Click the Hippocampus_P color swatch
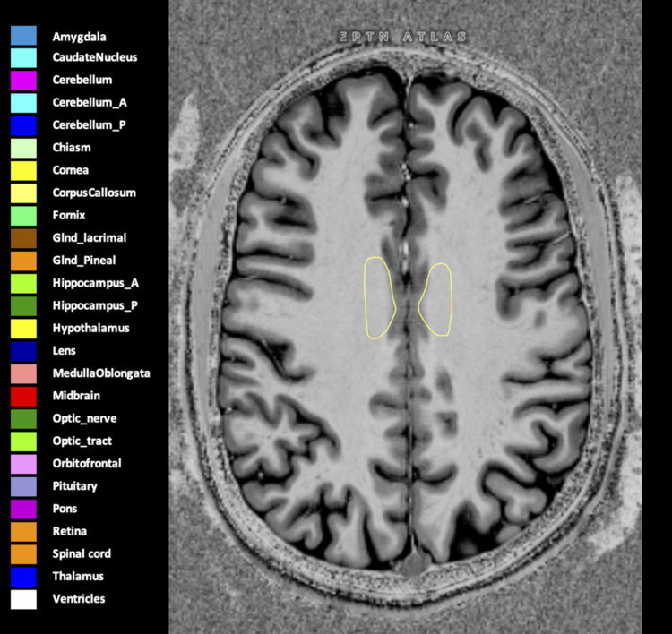The image size is (672, 634). (x=23, y=306)
